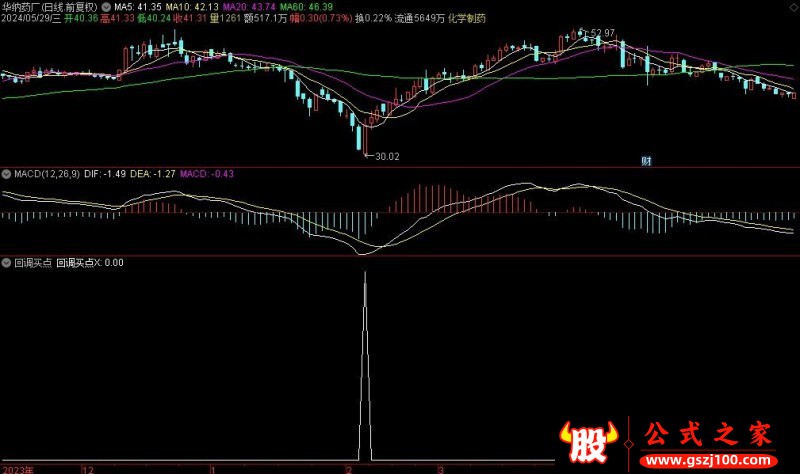
Task: Open the MACD indicator dropdown arrow
Action: 7,173
